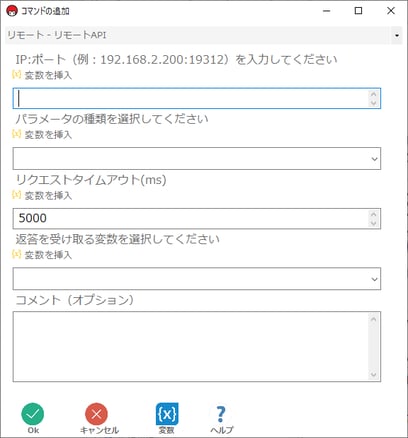Maximize the コマンドの追加 window

coord(358,11)
